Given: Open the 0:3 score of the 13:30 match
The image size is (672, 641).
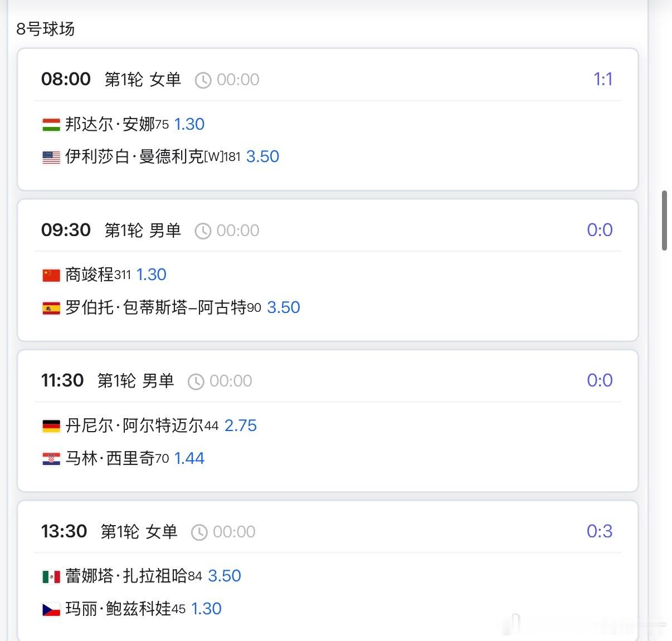Looking at the screenshot, I should click(x=600, y=531).
